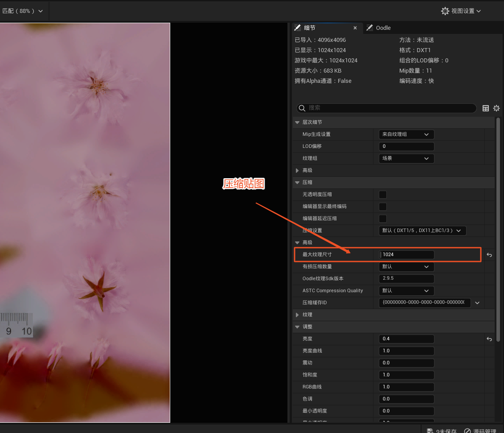504x433 pixels.
Task: Enable the 无透明度压缩 checkbox
Action: coord(382,195)
